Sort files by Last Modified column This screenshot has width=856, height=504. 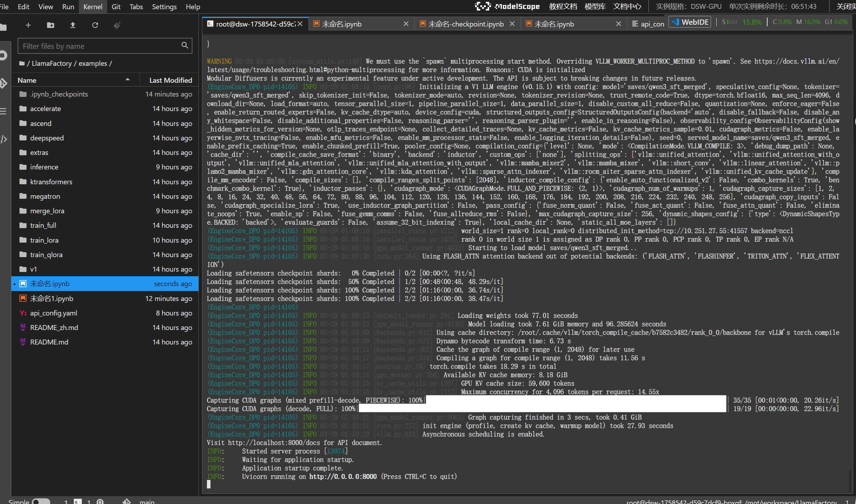170,80
